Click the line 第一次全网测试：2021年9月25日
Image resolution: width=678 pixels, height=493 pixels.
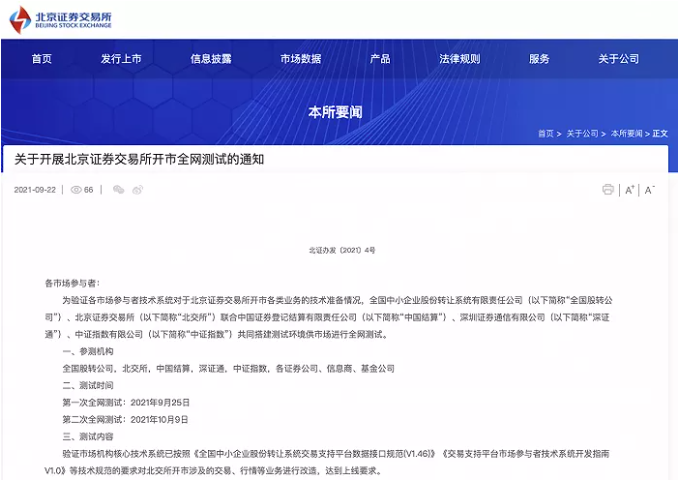126,402
